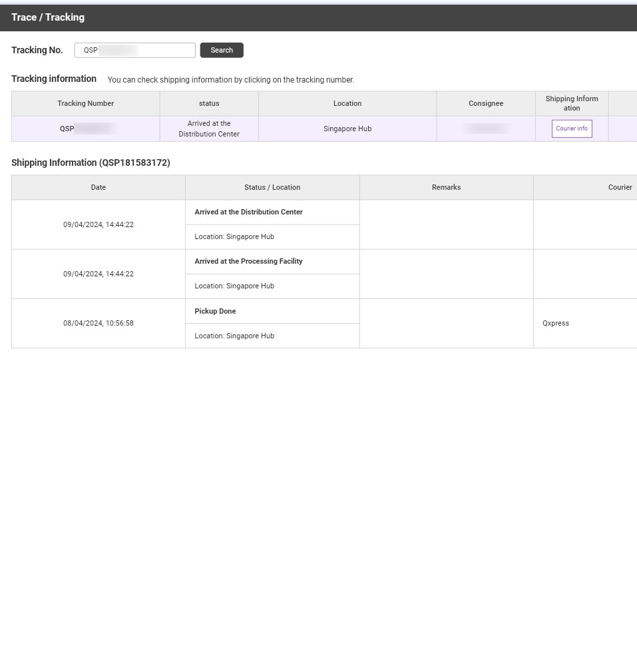The height and width of the screenshot is (672, 637).
Task: Select the Arrived at the Processing Facility entry
Action: pyautogui.click(x=248, y=261)
